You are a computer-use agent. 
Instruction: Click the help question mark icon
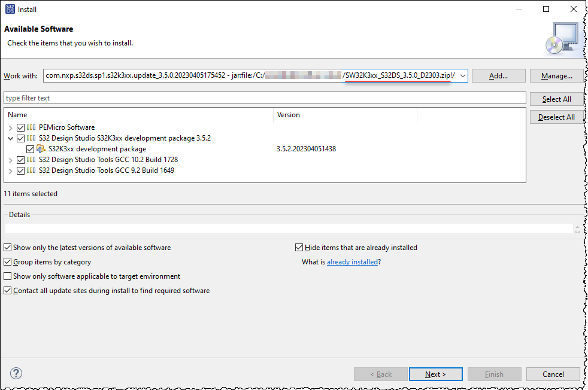16,373
